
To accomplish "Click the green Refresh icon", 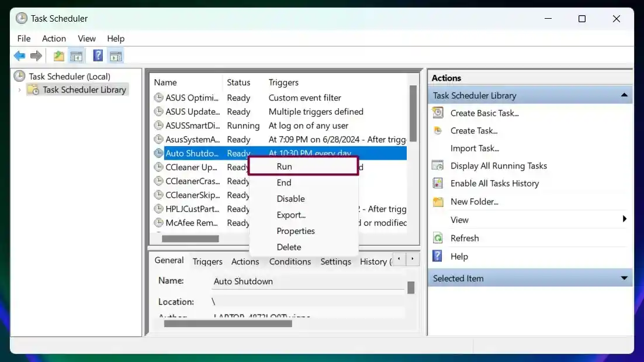I will pos(438,238).
